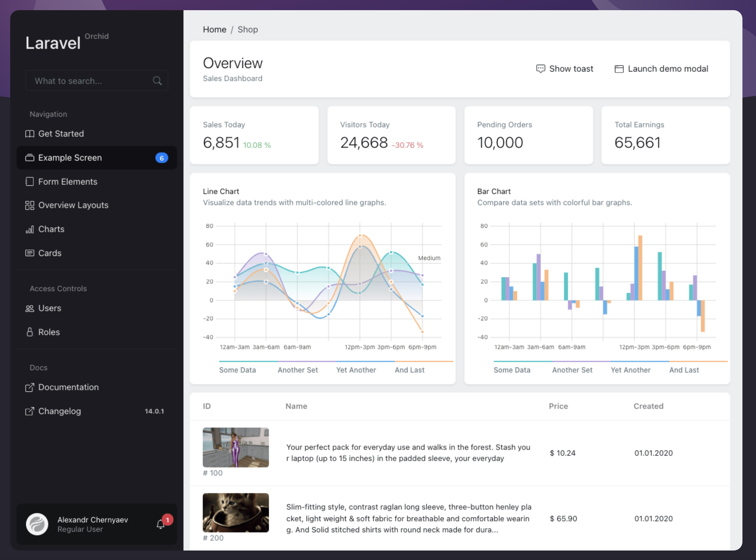This screenshot has width=756, height=560.
Task: Open the Example Screen menu item
Action: pos(70,158)
